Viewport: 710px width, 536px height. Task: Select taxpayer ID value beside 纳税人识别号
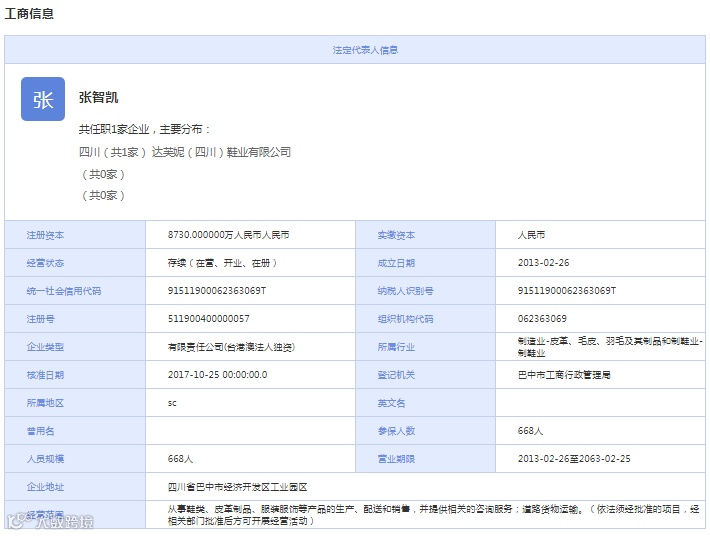567,291
